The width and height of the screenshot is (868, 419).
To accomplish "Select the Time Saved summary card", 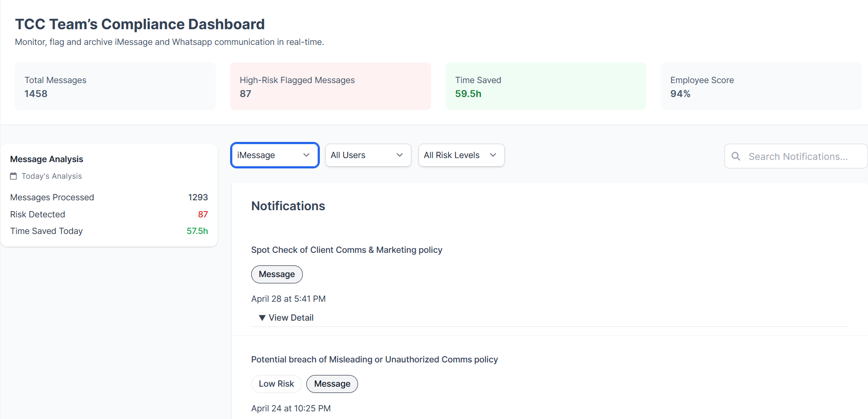I will (x=545, y=86).
